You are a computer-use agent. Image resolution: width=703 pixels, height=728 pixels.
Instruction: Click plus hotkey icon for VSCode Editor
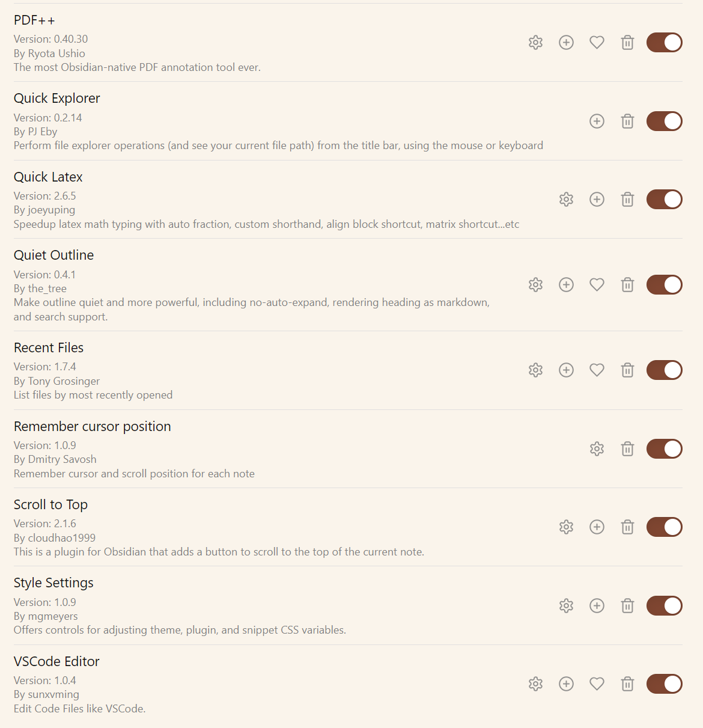tap(566, 684)
